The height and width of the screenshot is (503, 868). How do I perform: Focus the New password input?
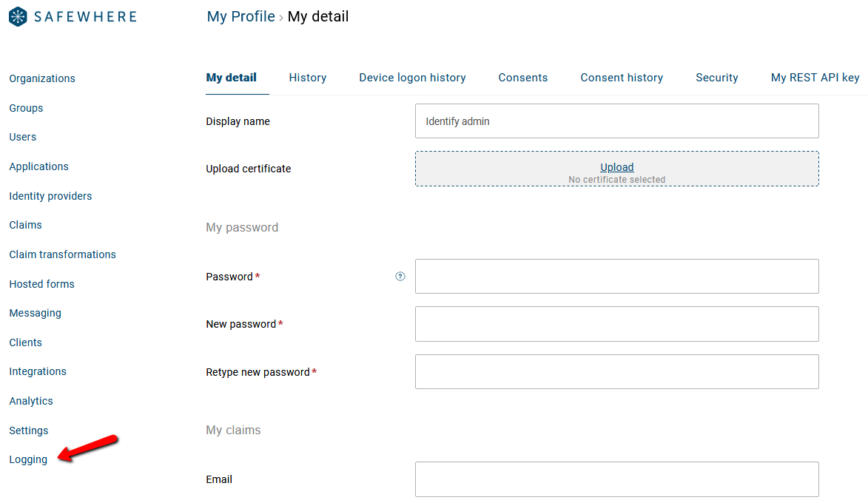pos(616,324)
